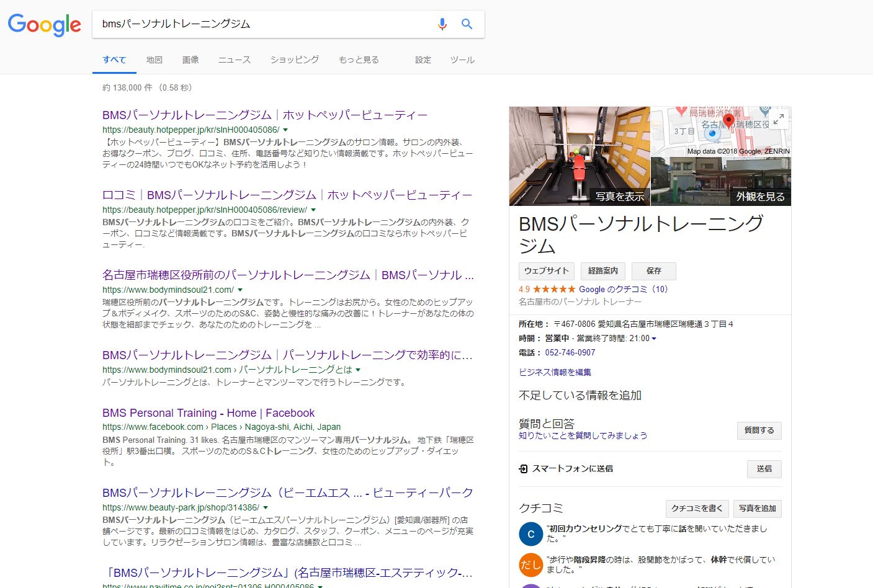Click the 写真を表示 gym photo
This screenshot has height=588, width=873.
[580, 156]
